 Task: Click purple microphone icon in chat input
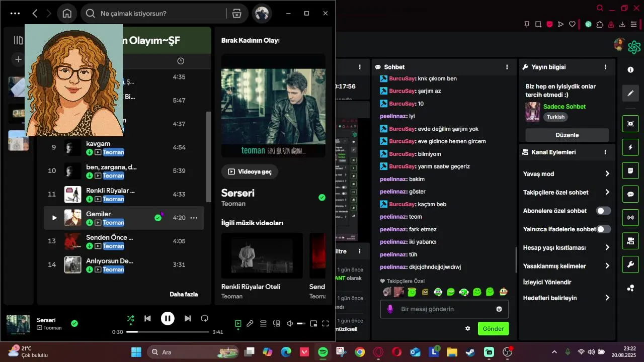pos(390,309)
